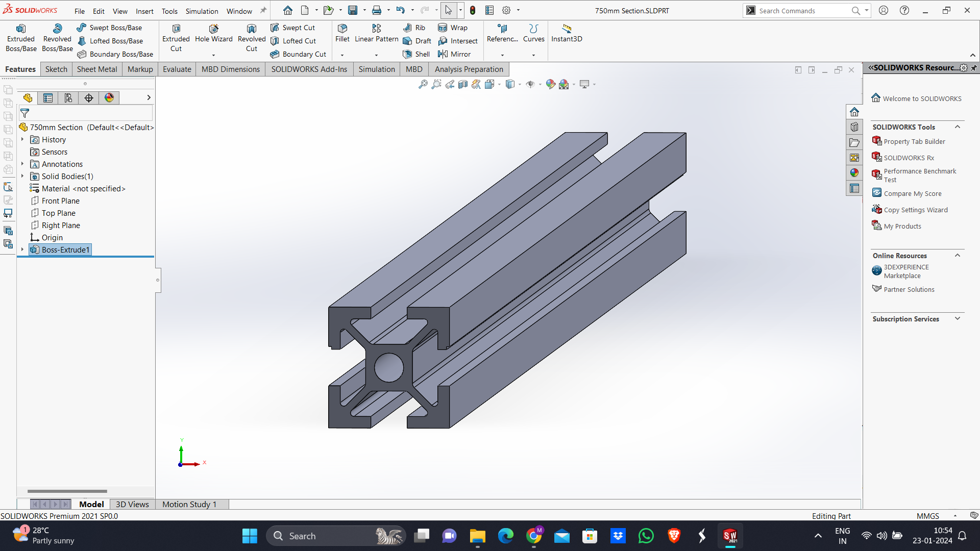This screenshot has width=980, height=551.
Task: Open the Edit Appearance color ball
Action: click(x=550, y=84)
